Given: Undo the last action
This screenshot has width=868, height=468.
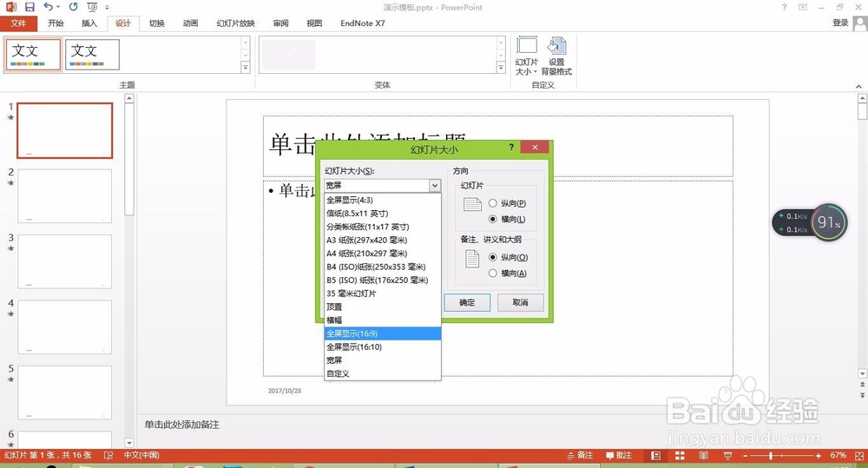Looking at the screenshot, I should coord(49,7).
